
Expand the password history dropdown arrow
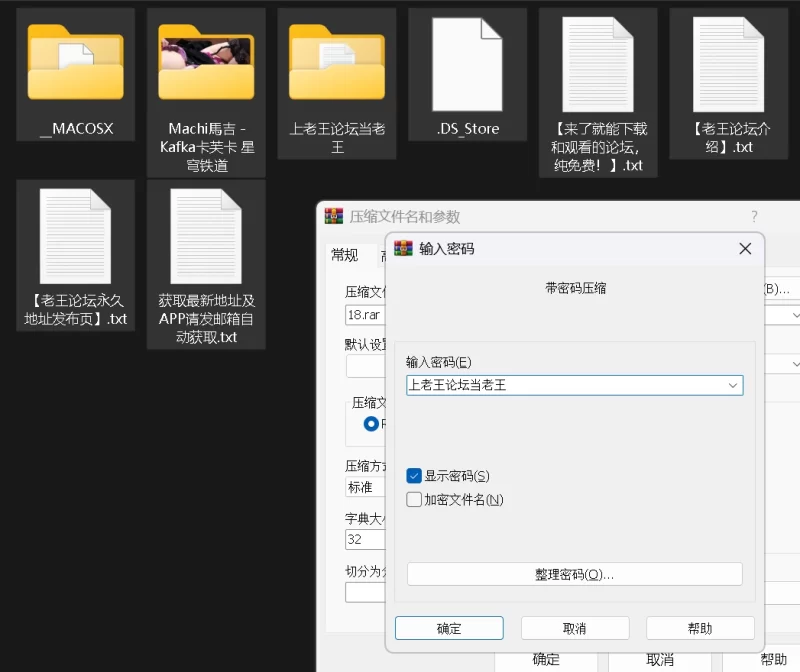(x=733, y=385)
